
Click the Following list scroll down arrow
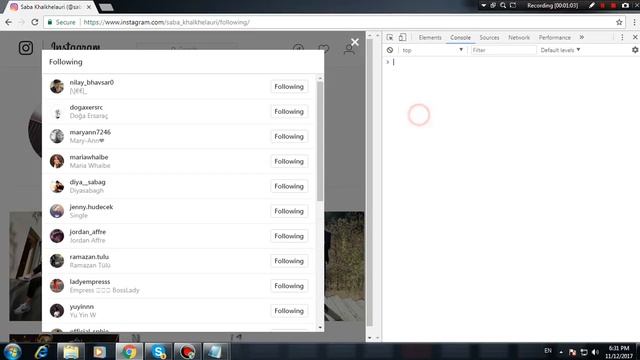pyautogui.click(x=320, y=327)
